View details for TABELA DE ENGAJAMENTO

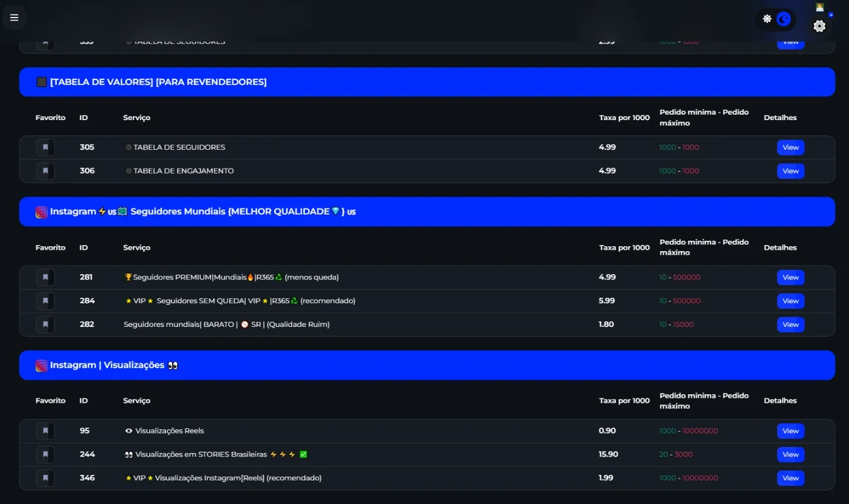click(791, 171)
